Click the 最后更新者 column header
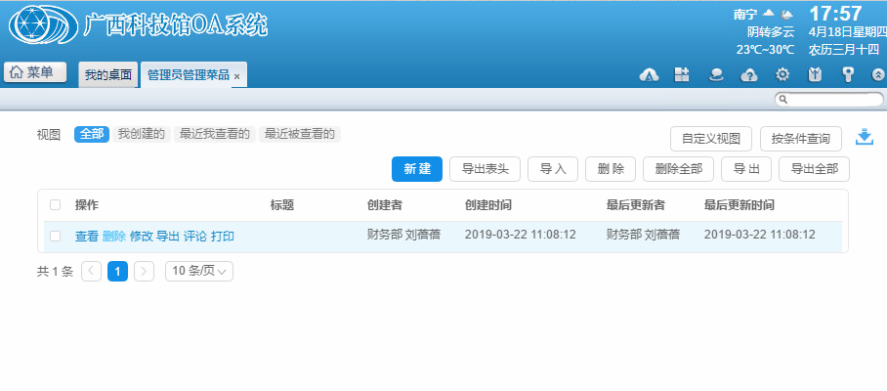 [x=636, y=205]
